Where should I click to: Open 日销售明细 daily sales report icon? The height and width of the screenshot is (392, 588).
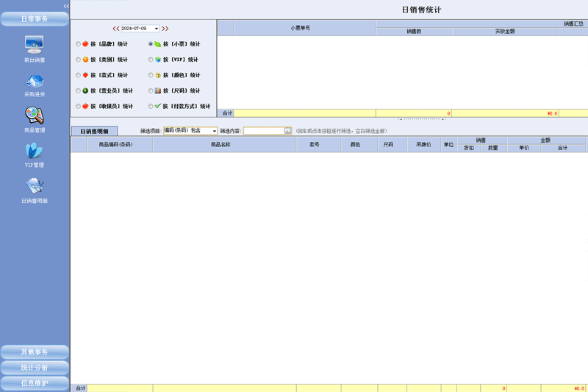(35, 187)
